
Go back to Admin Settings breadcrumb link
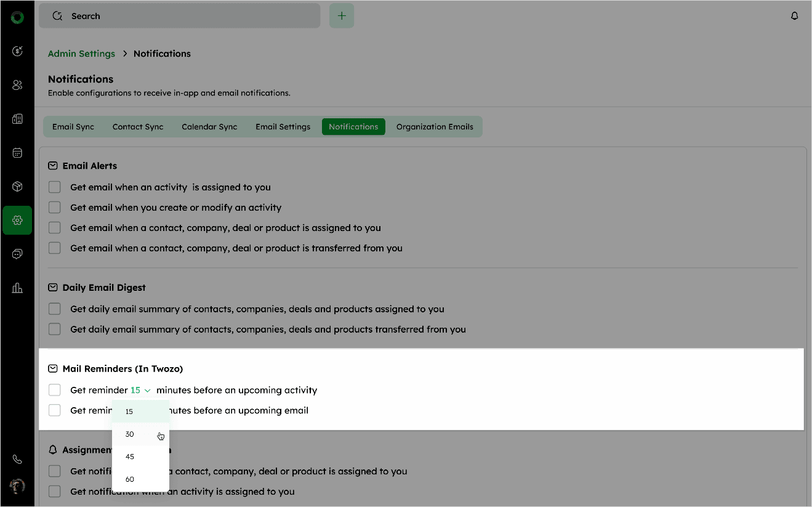81,54
